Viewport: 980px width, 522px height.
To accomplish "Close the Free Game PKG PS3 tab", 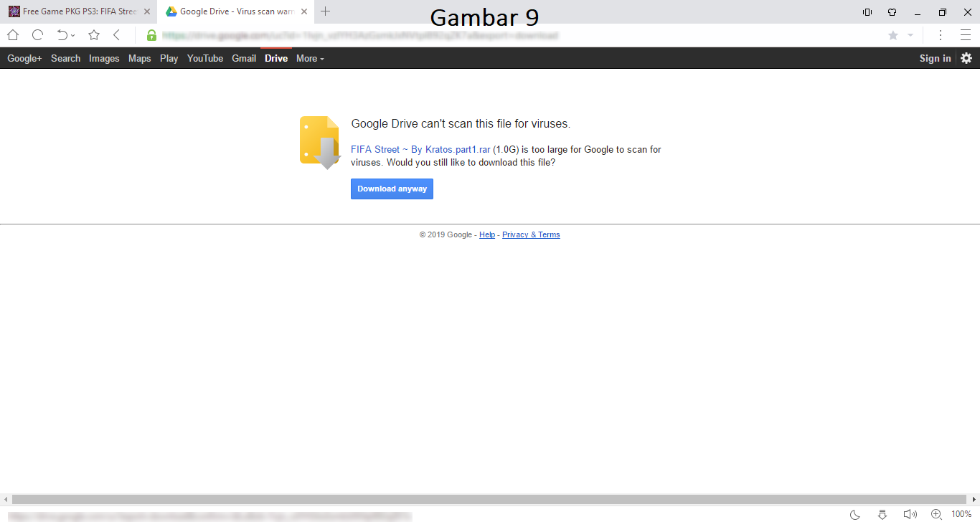I will coord(147,11).
